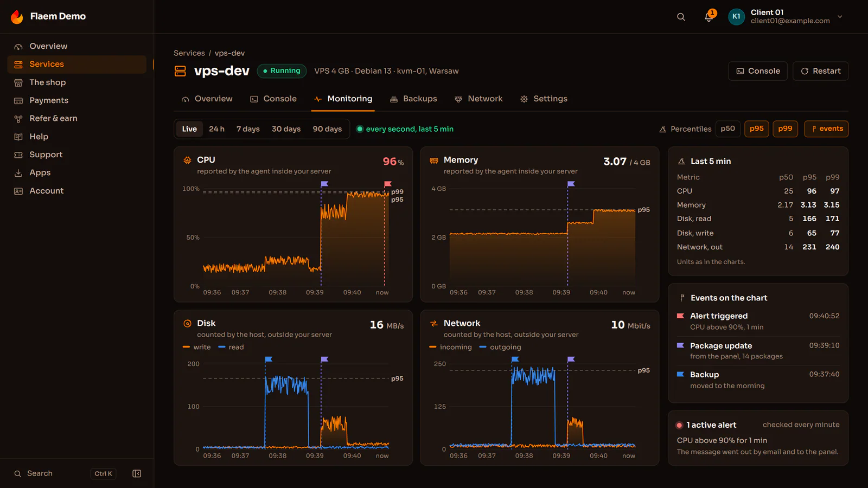Open the Alert triggered event entry
This screenshot has width=868, height=488.
(758, 321)
